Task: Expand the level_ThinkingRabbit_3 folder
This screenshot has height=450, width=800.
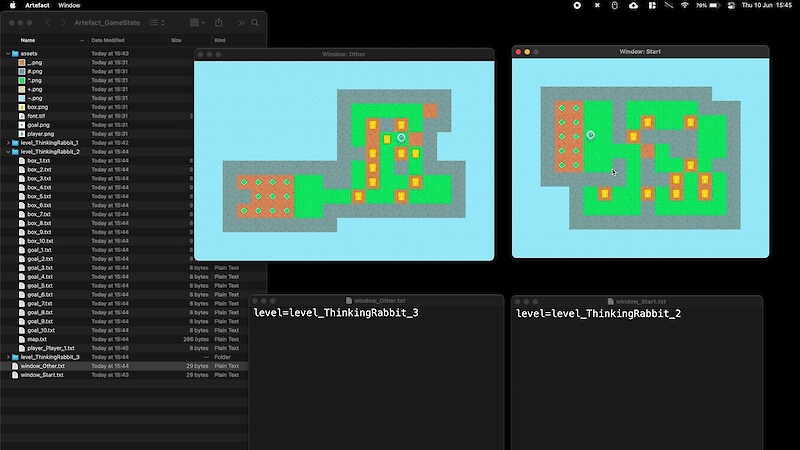Action: 8,357
